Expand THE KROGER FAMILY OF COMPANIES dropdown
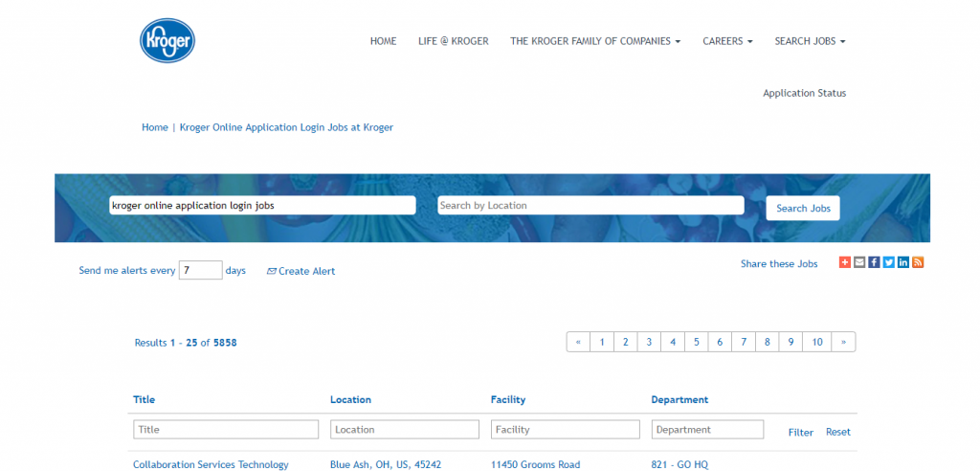Image resolution: width=980 pixels, height=471 pixels. [595, 41]
